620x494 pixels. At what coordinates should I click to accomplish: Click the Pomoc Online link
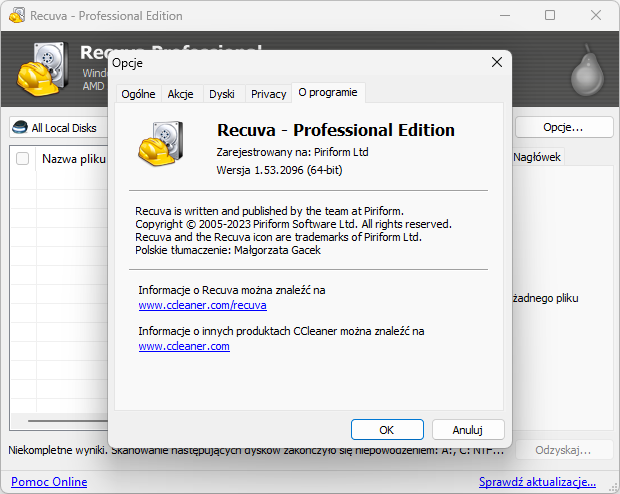click(x=49, y=482)
